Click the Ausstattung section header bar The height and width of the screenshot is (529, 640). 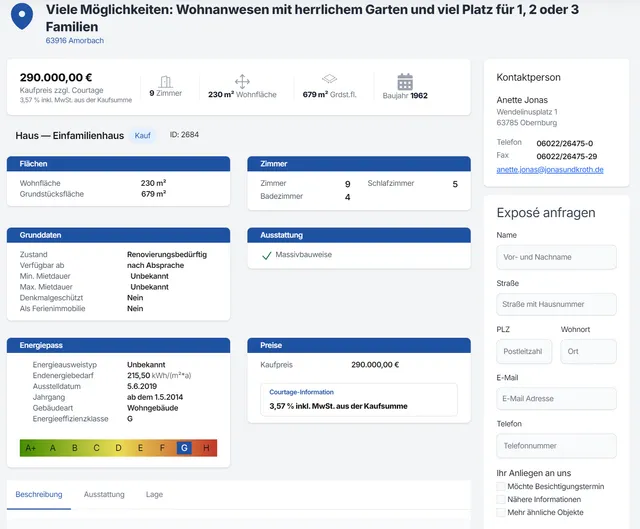point(359,235)
